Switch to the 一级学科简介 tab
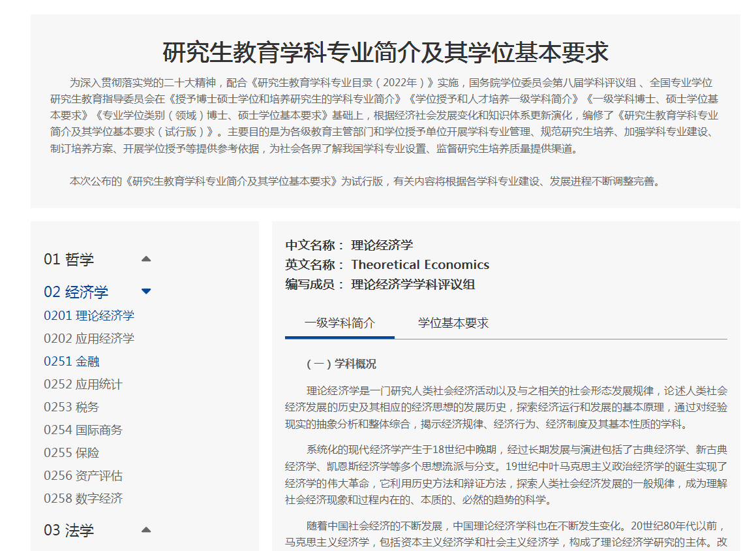 340,323
